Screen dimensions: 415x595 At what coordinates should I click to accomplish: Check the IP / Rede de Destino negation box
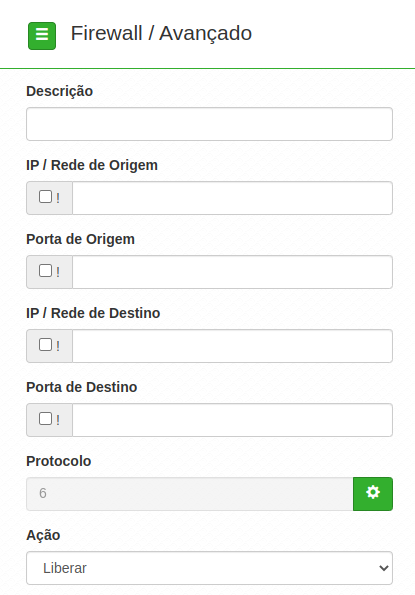pos(46,345)
